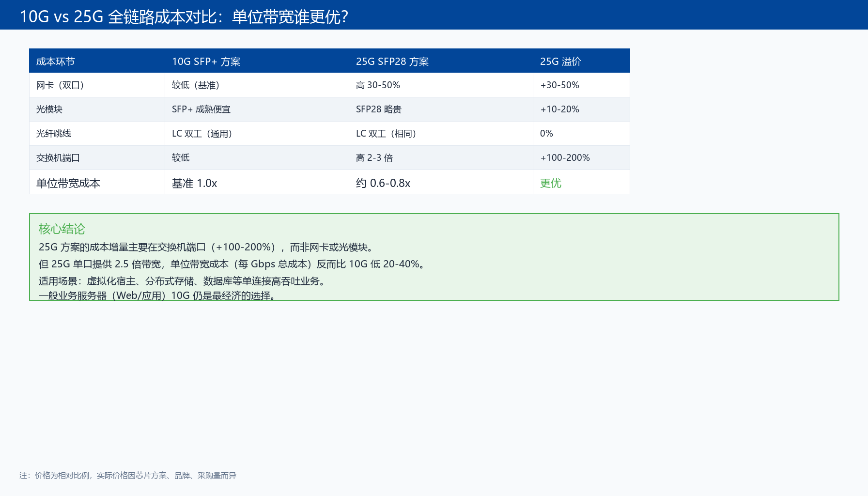
Task: Click the 一般业务服务器 line
Action: [158, 295]
